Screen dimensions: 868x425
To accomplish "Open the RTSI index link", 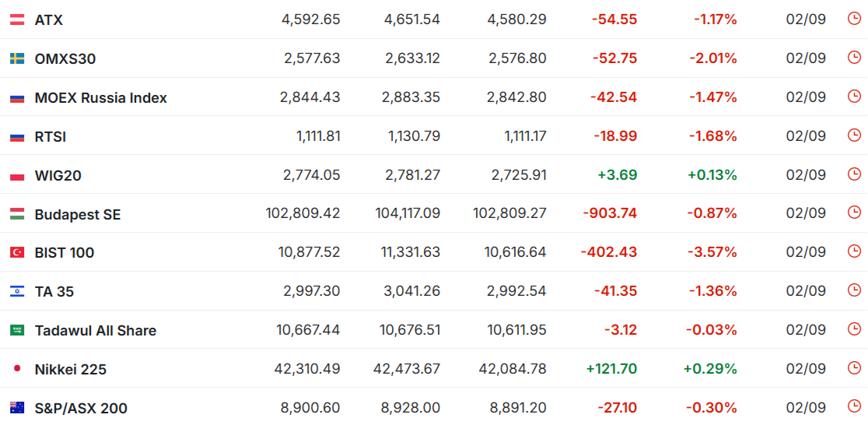I will click(51, 137).
